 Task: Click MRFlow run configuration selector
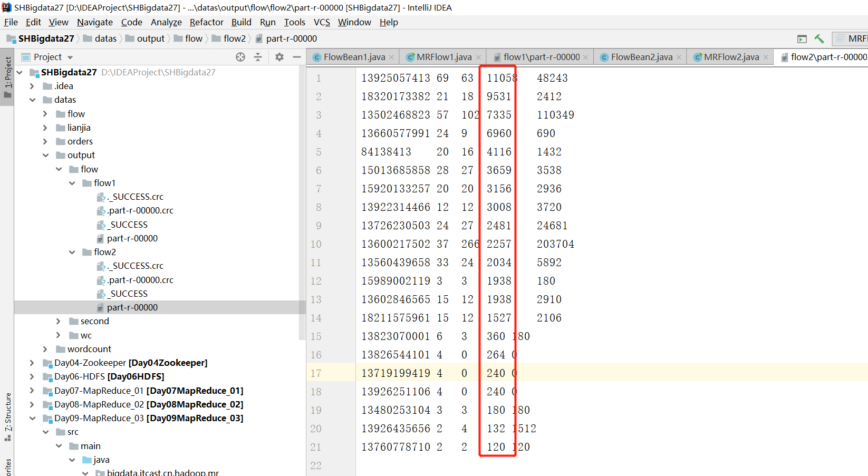[x=851, y=38]
